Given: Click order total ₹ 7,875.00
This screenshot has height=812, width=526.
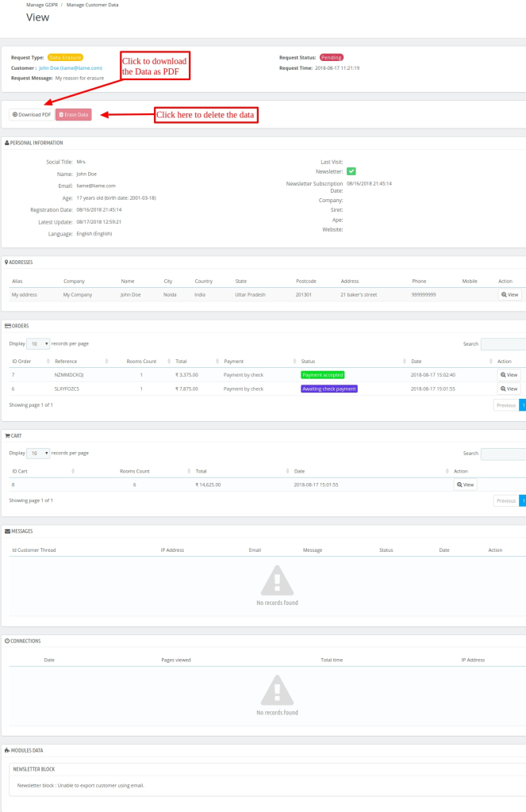Looking at the screenshot, I should tap(186, 389).
